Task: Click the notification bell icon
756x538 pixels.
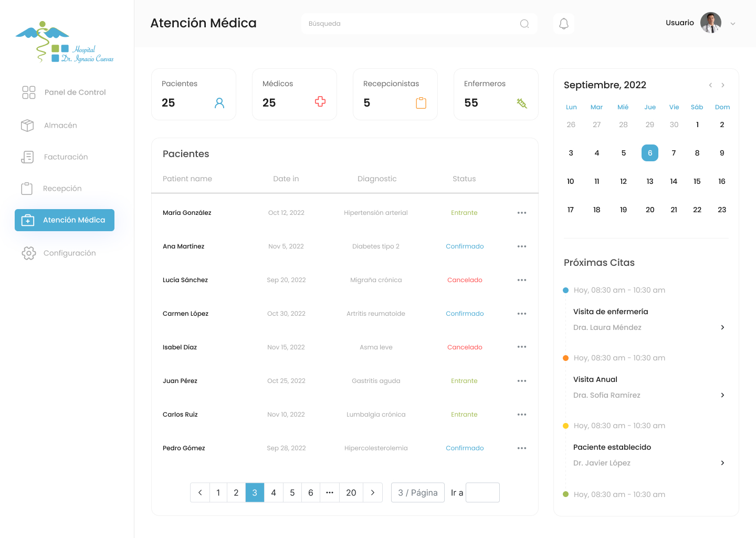Action: pyautogui.click(x=563, y=24)
